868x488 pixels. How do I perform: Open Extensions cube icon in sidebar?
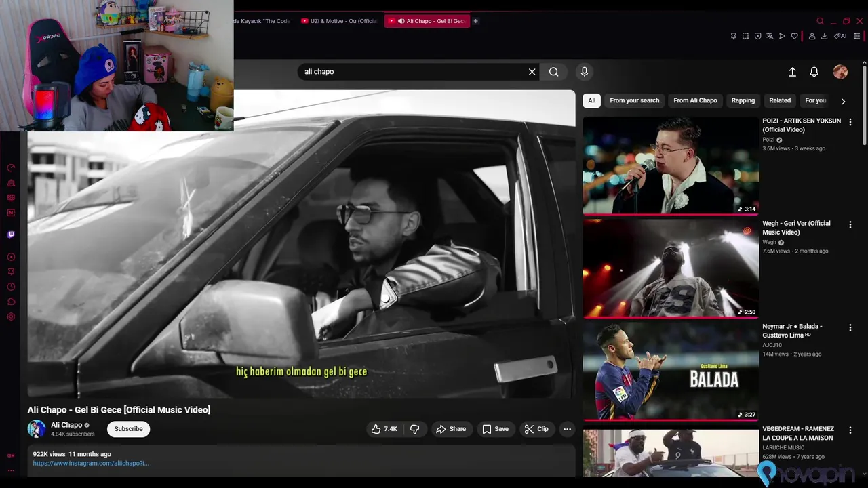(11, 302)
